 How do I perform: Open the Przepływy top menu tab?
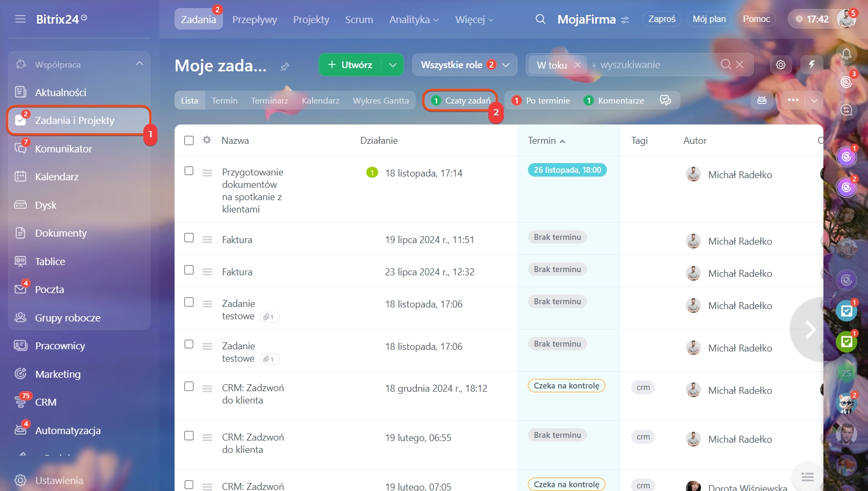coord(255,20)
